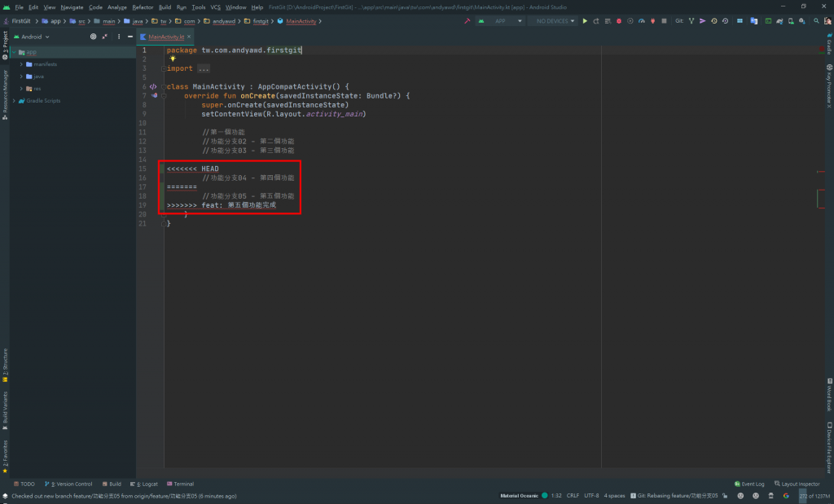Toggle the Structure tool window
Viewport: 834px width, 504px height.
(5, 366)
